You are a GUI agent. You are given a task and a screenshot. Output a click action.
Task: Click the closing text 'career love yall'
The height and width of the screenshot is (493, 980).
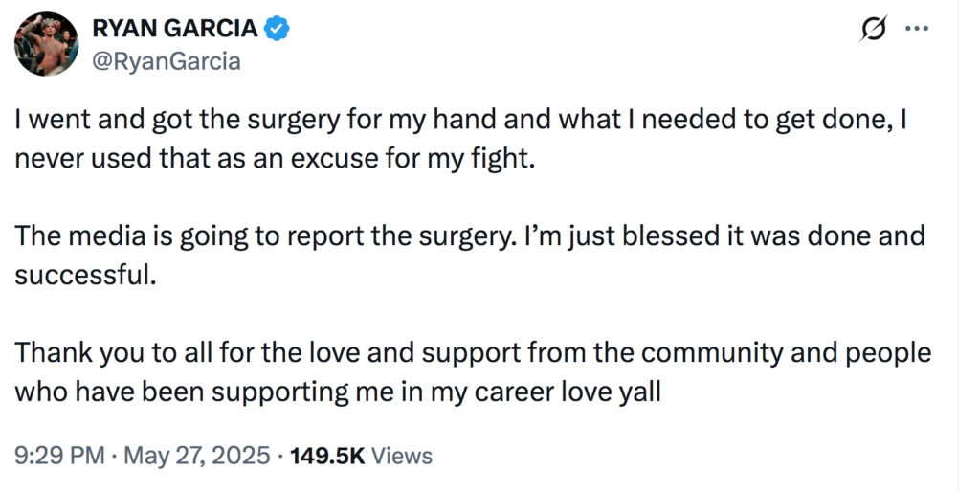[568, 392]
